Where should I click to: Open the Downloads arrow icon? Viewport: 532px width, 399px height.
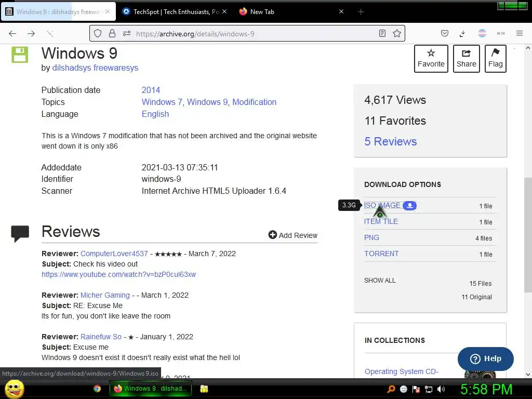[x=462, y=33]
